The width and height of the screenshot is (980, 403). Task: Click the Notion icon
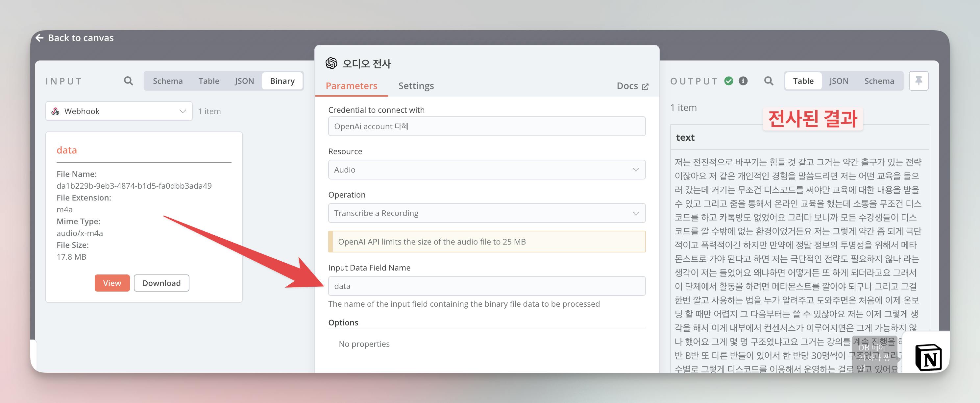click(928, 357)
